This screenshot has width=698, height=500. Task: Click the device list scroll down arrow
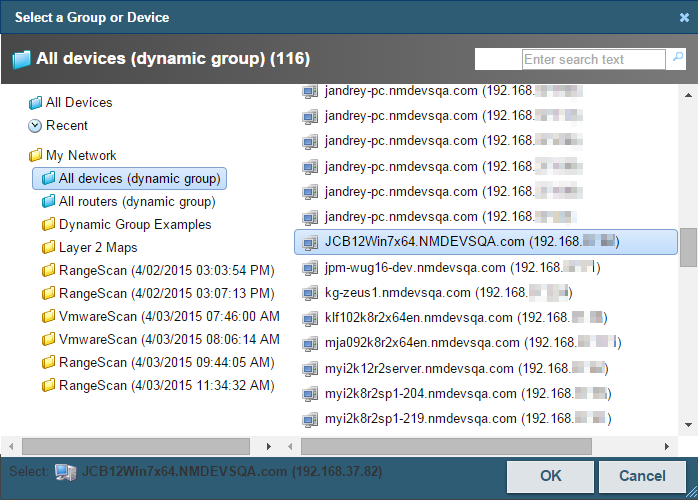click(x=688, y=425)
